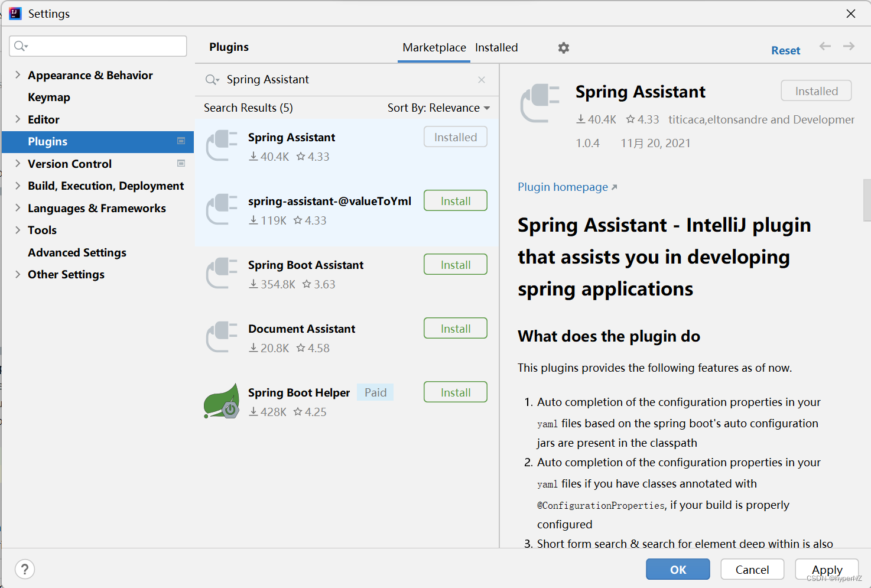Click the OK button
The width and height of the screenshot is (871, 588).
[x=678, y=570]
